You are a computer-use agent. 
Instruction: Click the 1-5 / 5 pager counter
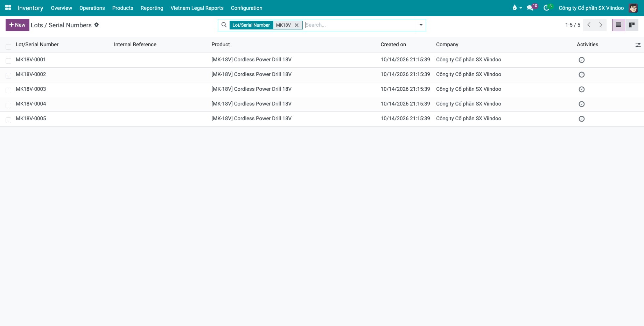[x=573, y=25]
